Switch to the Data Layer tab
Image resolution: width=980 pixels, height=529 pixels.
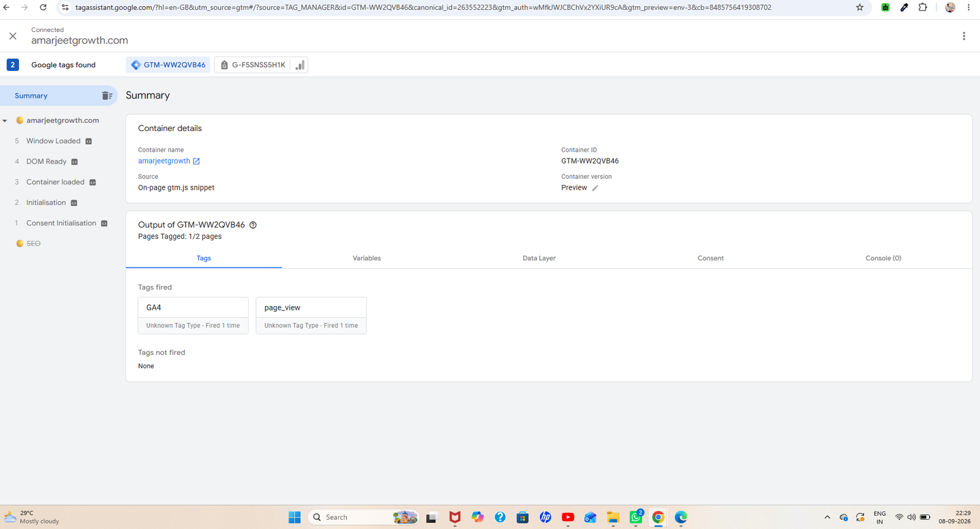pyautogui.click(x=539, y=258)
